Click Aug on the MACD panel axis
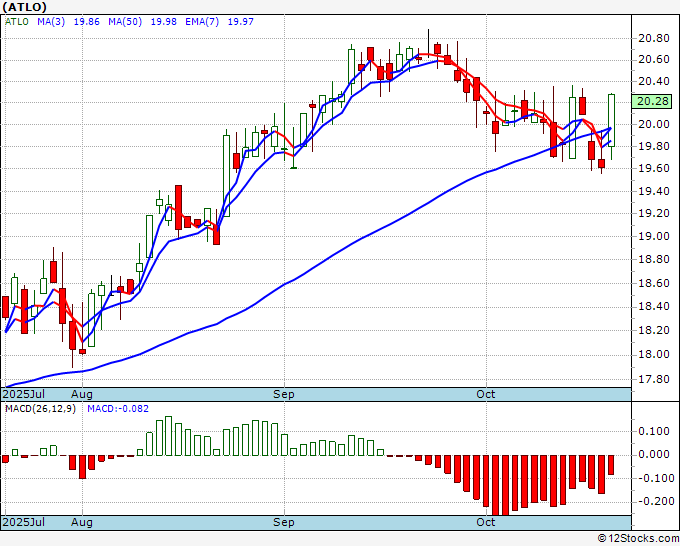Image resolution: width=680 pixels, height=546 pixels. pos(82,522)
